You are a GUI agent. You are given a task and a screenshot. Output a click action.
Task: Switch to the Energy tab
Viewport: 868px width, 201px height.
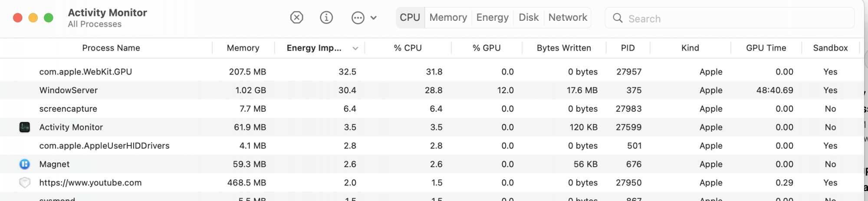[x=493, y=18]
